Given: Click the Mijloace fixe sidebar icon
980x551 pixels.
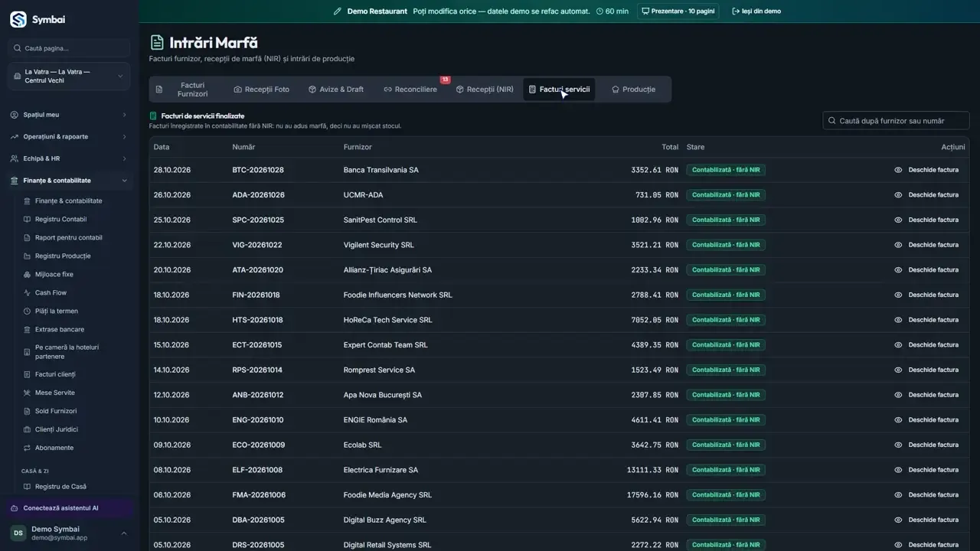Looking at the screenshot, I should tap(28, 275).
